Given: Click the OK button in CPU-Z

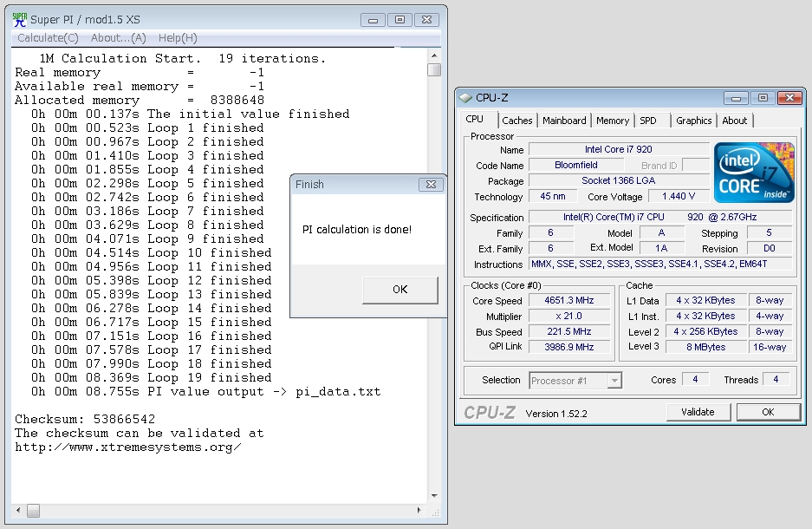Looking at the screenshot, I should click(x=768, y=412).
